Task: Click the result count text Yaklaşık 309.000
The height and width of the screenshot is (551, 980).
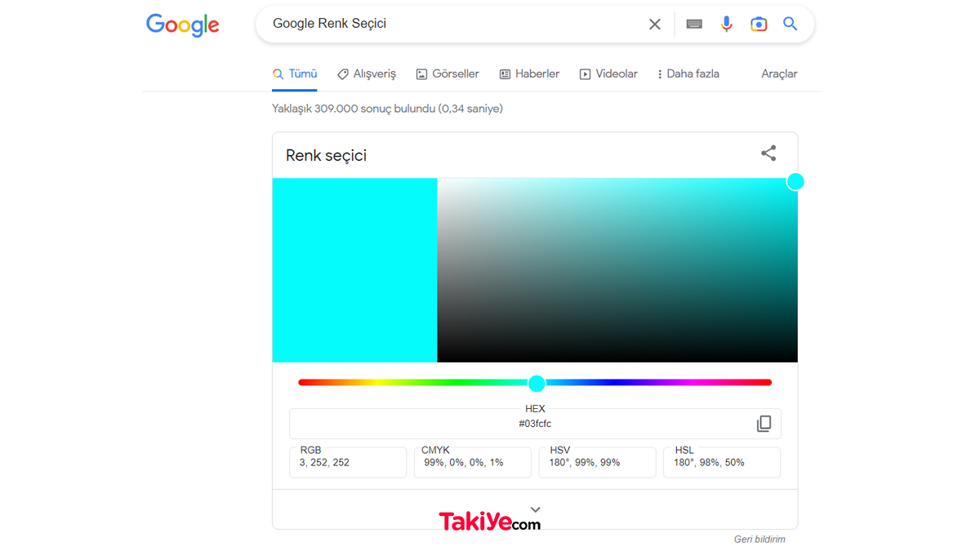Action: [387, 108]
